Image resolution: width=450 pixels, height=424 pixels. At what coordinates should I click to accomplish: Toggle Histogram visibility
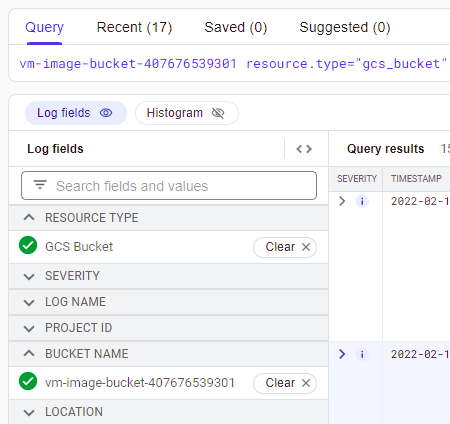point(187,113)
